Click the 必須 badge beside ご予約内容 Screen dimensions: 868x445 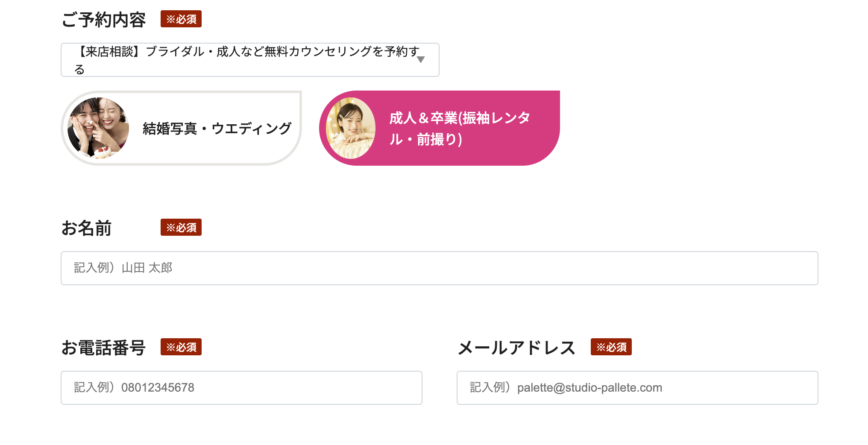click(x=181, y=19)
